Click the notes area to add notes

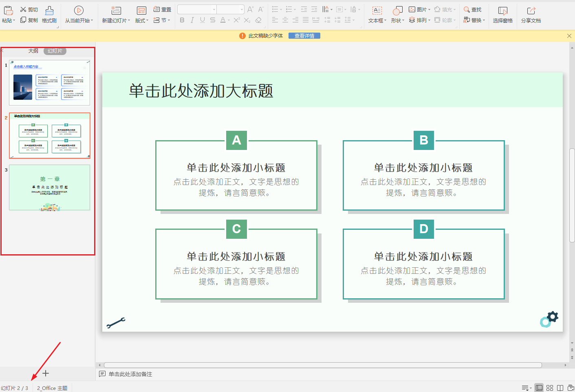tap(130, 374)
